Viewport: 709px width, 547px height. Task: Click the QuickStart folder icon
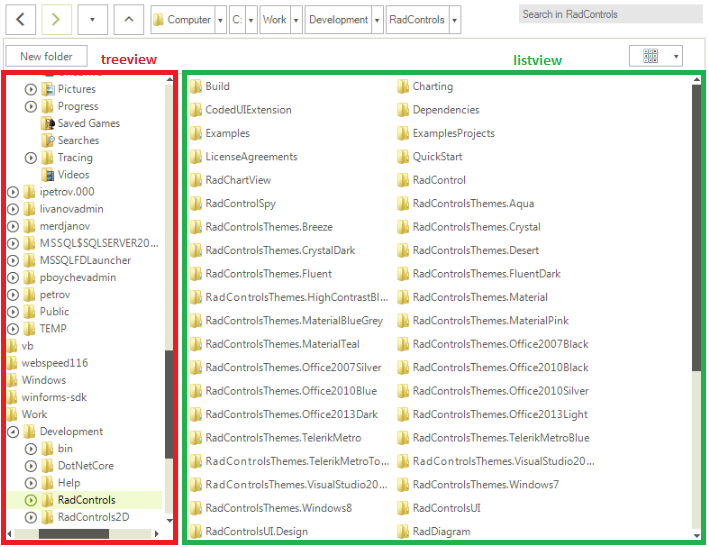click(x=403, y=157)
